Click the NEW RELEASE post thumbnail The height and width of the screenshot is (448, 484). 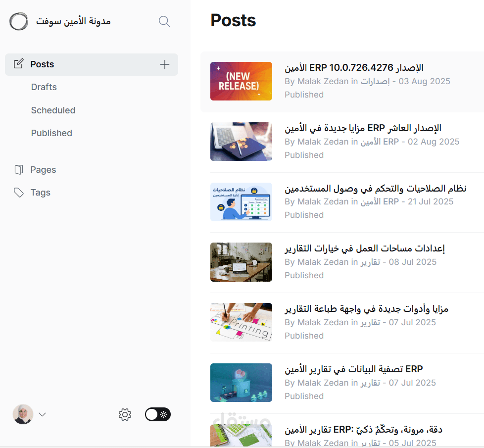(241, 81)
